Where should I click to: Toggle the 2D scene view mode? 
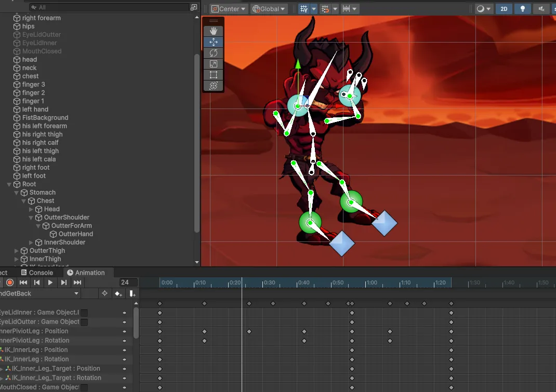(x=504, y=9)
